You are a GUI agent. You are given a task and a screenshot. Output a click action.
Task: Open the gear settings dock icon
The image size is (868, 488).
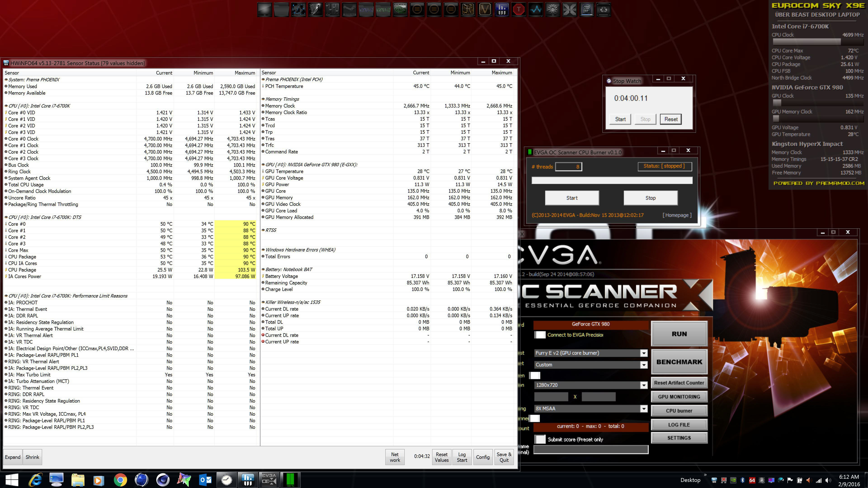(x=553, y=9)
